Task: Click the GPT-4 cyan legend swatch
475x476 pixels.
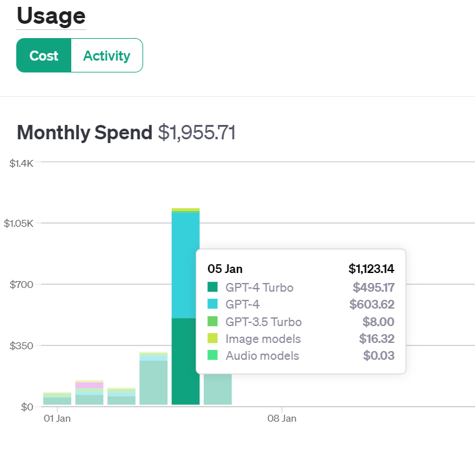Action: (x=212, y=305)
